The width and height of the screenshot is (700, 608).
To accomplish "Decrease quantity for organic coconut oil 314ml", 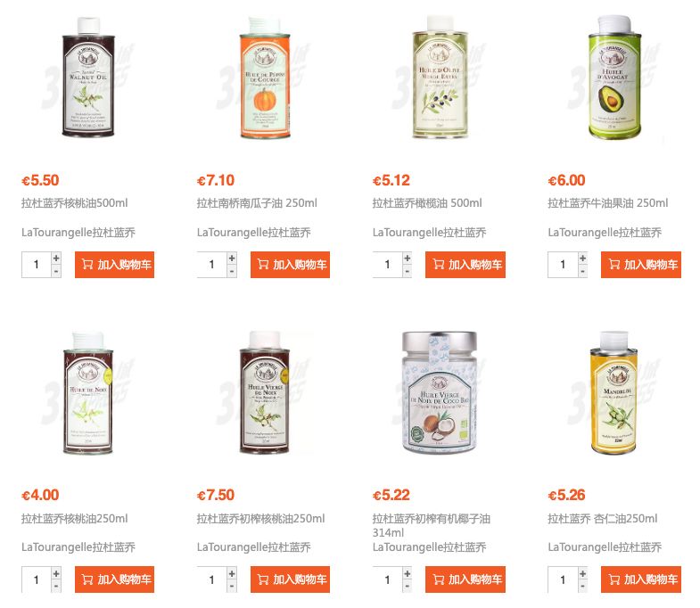I will (408, 586).
